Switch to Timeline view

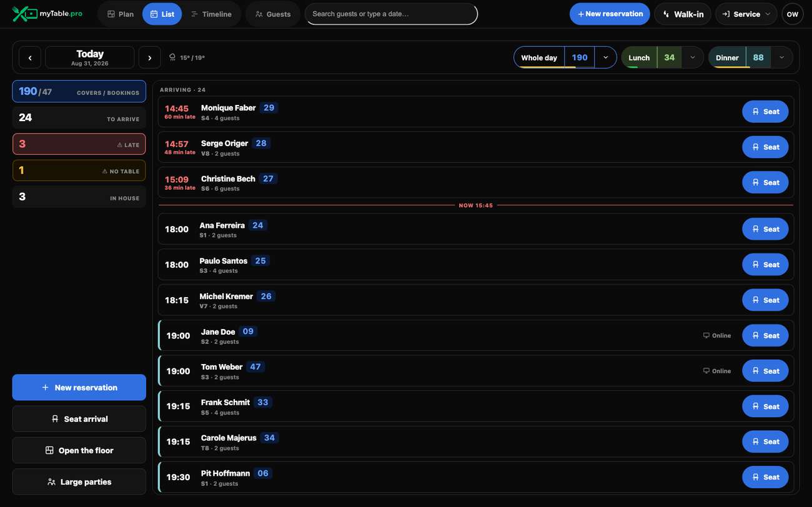(x=211, y=14)
